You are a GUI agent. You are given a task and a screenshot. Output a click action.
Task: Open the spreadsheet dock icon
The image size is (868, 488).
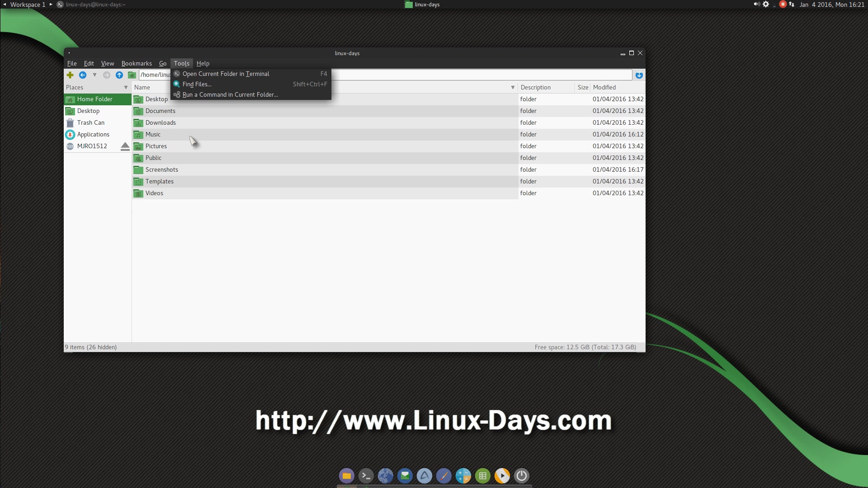click(483, 475)
